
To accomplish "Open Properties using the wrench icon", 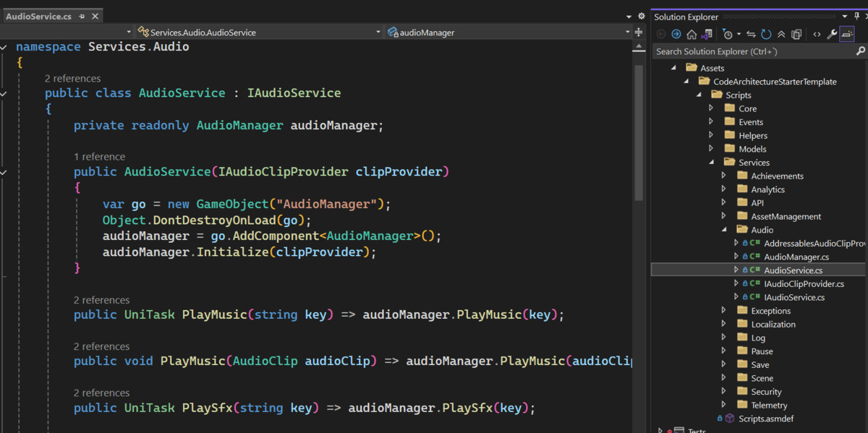I will coord(833,33).
